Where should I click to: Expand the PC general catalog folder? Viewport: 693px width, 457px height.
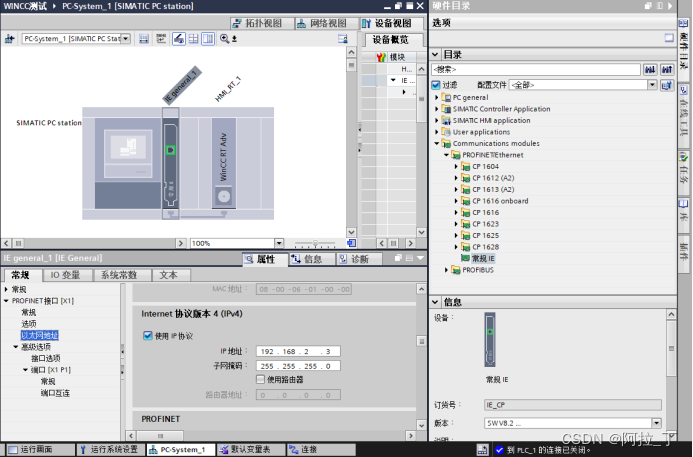click(437, 97)
